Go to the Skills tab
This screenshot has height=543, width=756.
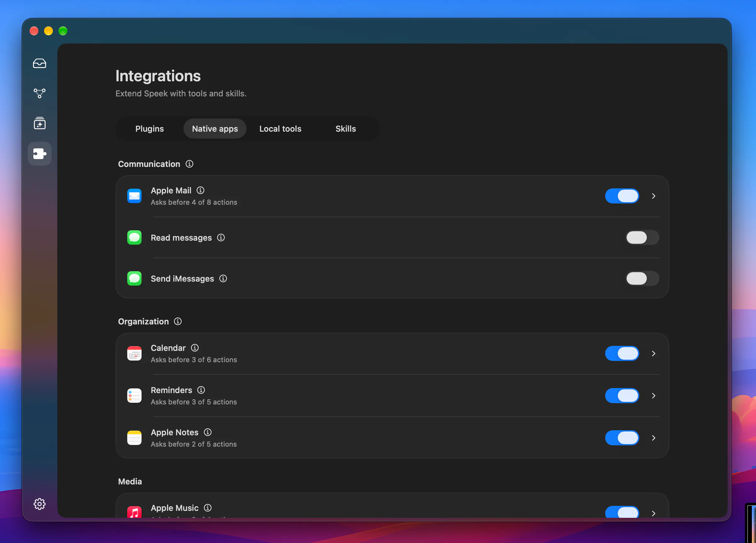point(345,129)
